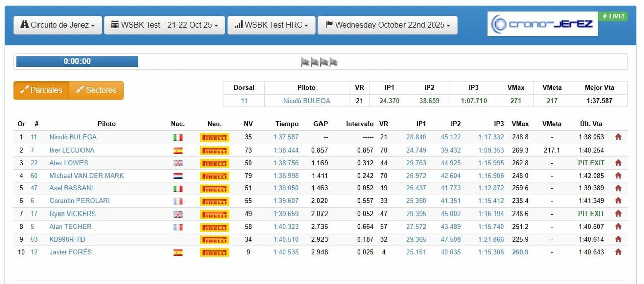Click the Tiempo column header
This screenshot has height=284, width=644.
287,124
